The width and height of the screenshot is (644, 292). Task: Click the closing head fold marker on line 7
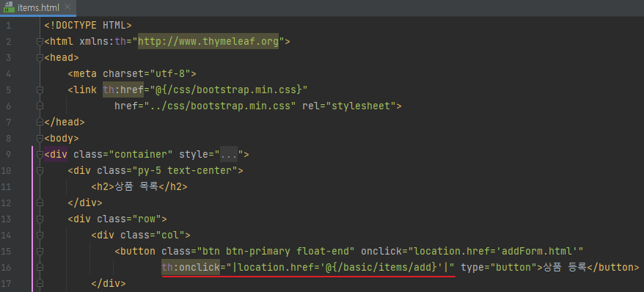click(x=40, y=122)
